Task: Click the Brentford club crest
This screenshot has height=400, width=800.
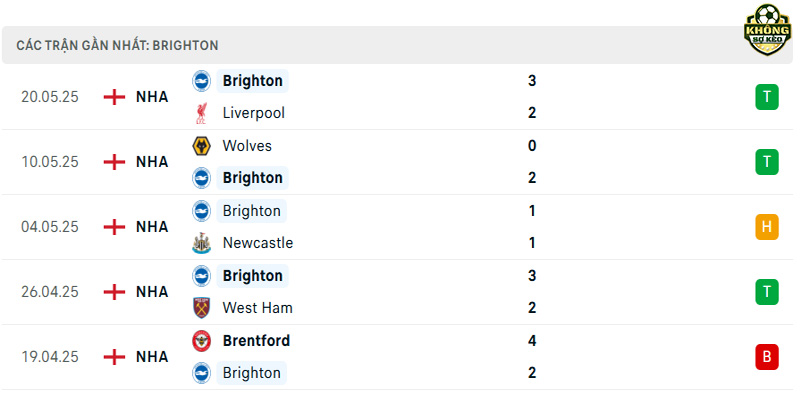Action: [202, 341]
